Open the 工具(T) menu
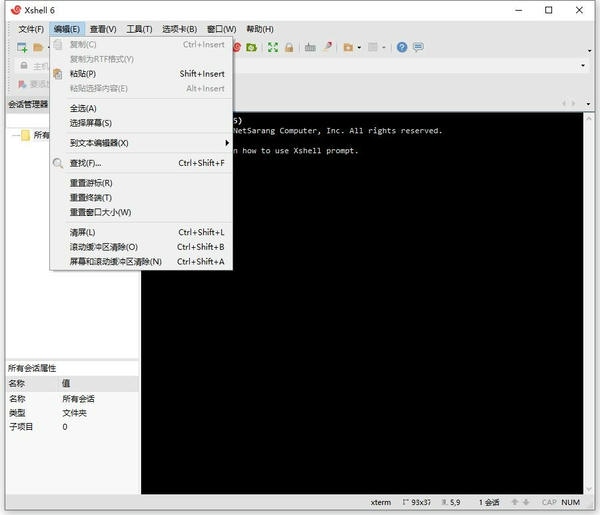This screenshot has width=600, height=515. pos(139,29)
